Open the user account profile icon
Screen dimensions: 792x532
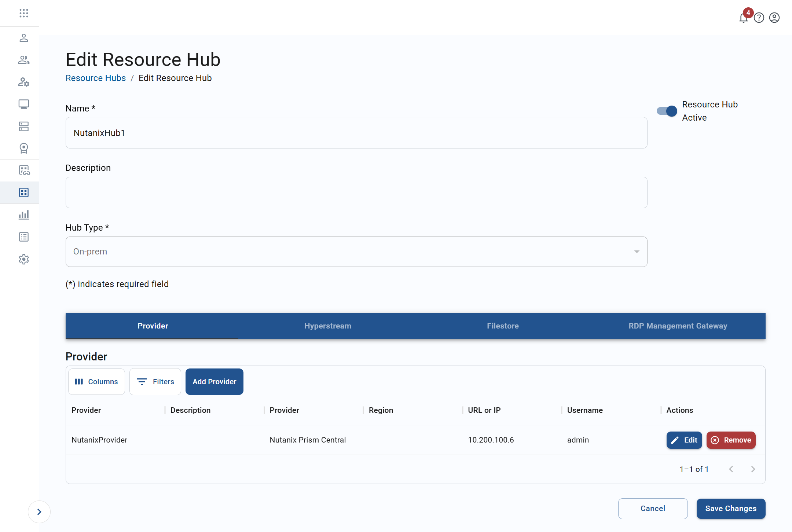774,18
